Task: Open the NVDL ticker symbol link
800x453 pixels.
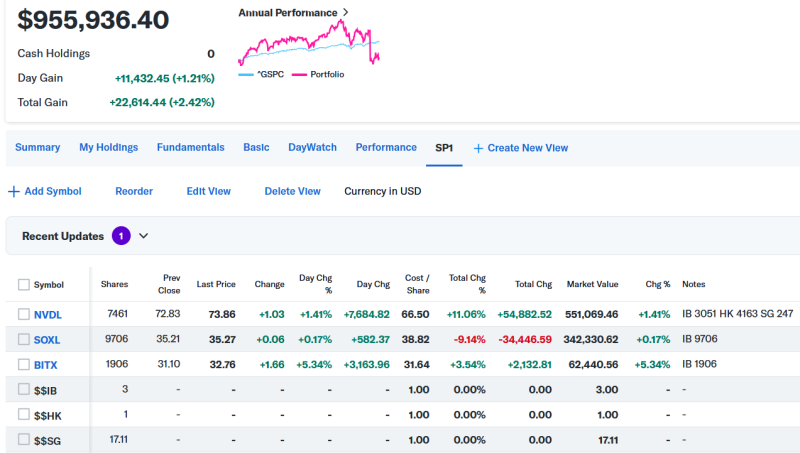Action: point(47,314)
